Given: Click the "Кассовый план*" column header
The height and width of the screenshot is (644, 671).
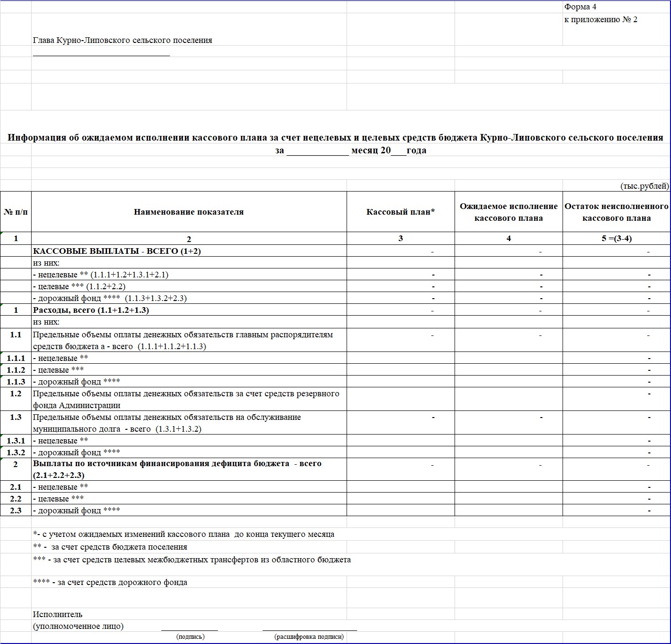Looking at the screenshot, I should click(x=400, y=212).
